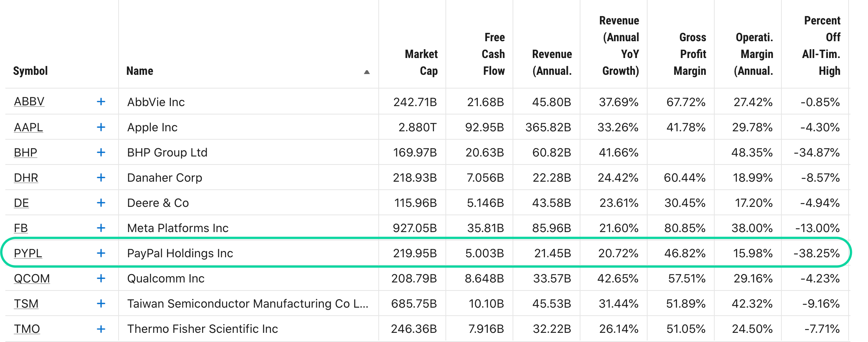Image resolution: width=868 pixels, height=342 pixels.
Task: Click the -38.25% off all-time high value
Action: tap(817, 253)
